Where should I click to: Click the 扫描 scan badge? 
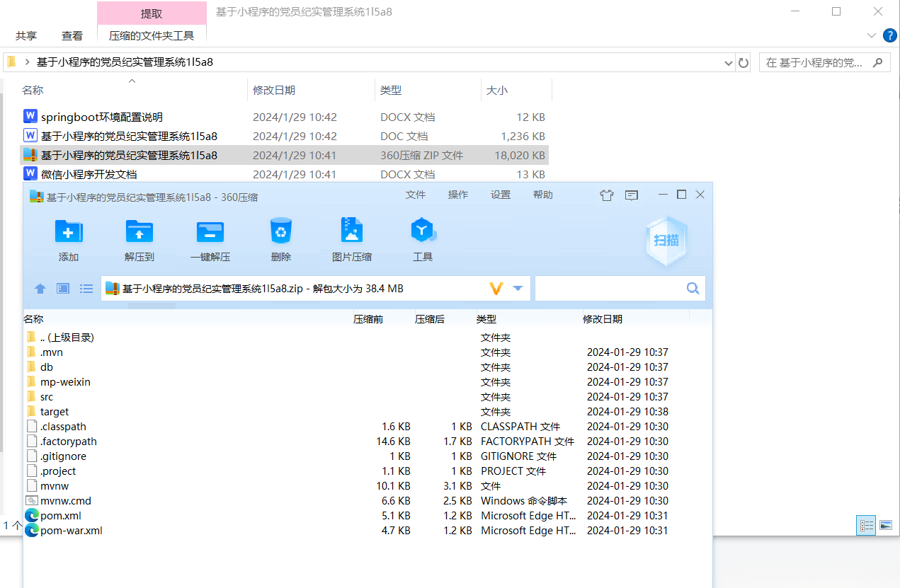point(666,241)
